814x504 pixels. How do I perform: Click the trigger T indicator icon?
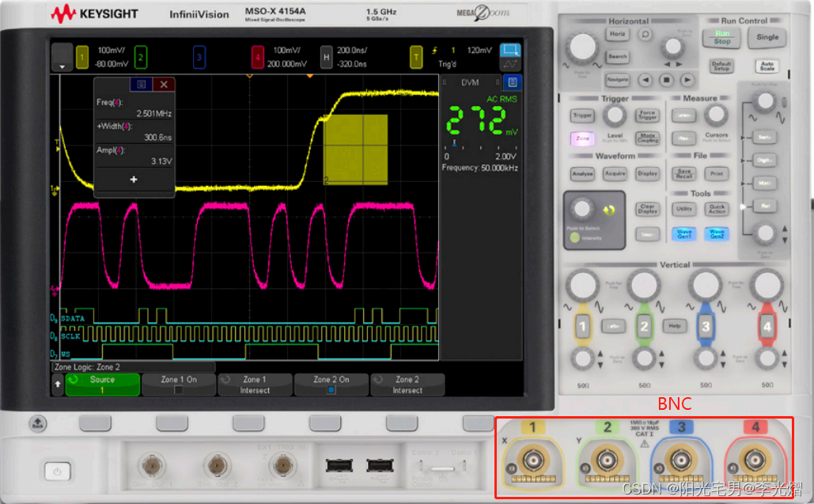click(416, 57)
